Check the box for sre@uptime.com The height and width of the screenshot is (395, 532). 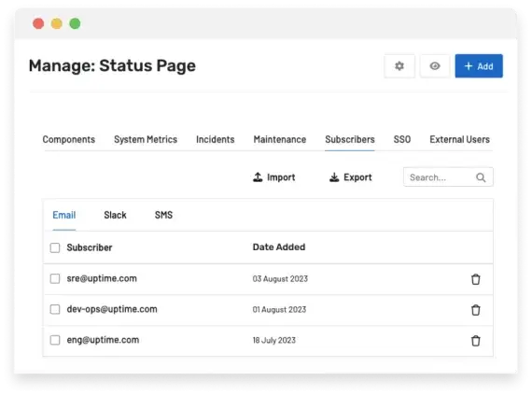[55, 278]
